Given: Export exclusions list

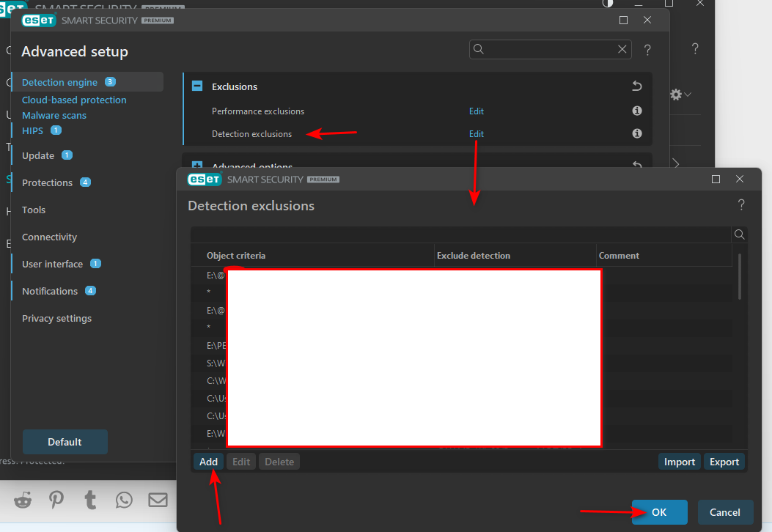Looking at the screenshot, I should [724, 462].
